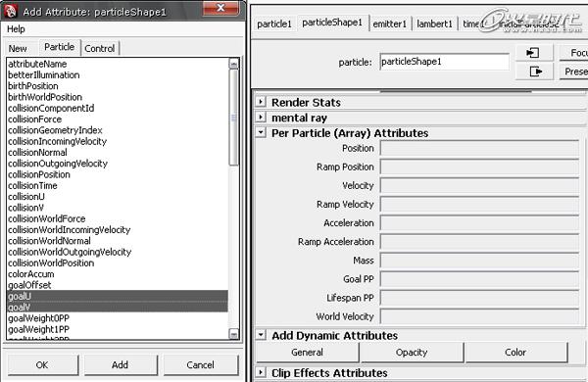
Task: Open the particle1 tab in Attribute Editor
Action: pos(274,24)
